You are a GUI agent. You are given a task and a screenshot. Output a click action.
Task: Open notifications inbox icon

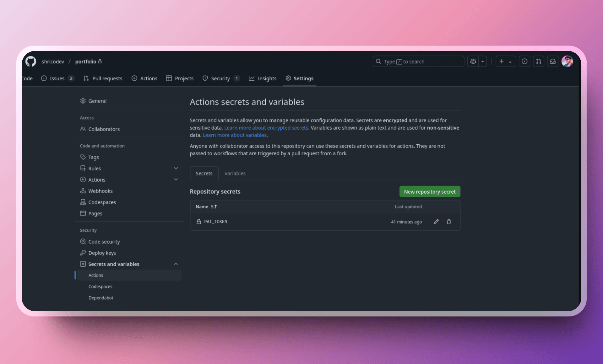(552, 62)
